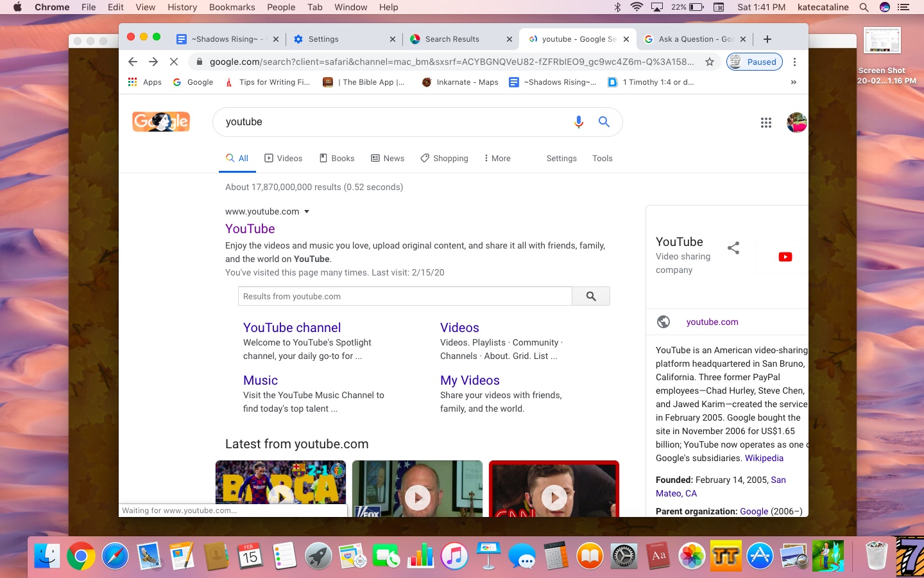This screenshot has width=924, height=578.
Task: Switch to the Books results tab
Action: pyautogui.click(x=337, y=158)
